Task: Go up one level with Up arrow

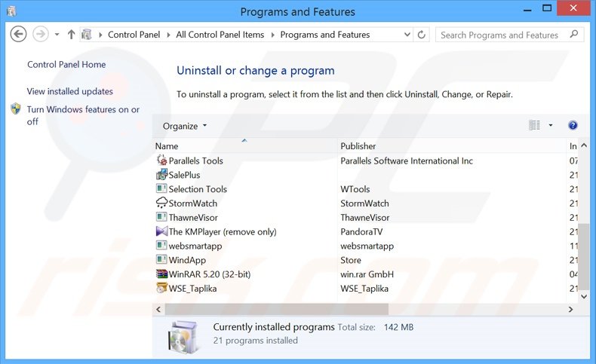Action: pos(71,35)
